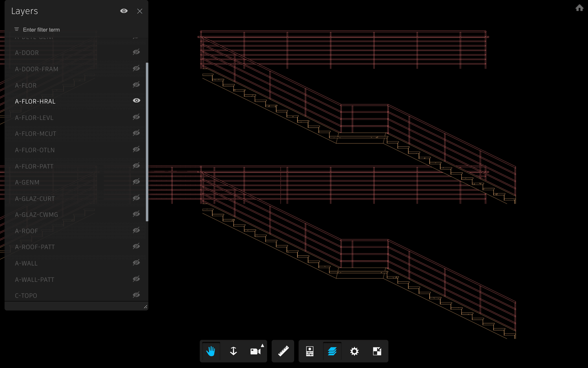Open the camera tool dropdown arrow
This screenshot has height=368, width=588.
coord(262,345)
